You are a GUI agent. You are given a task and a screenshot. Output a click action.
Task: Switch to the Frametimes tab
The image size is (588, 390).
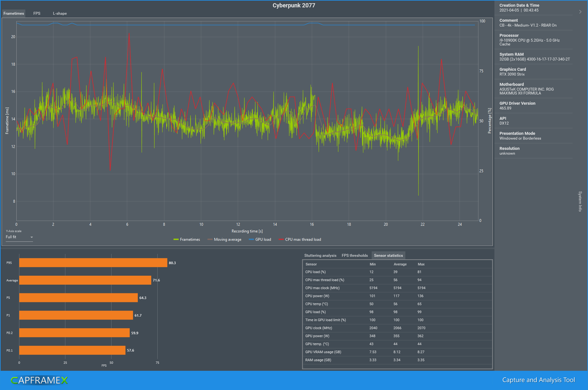(14, 13)
